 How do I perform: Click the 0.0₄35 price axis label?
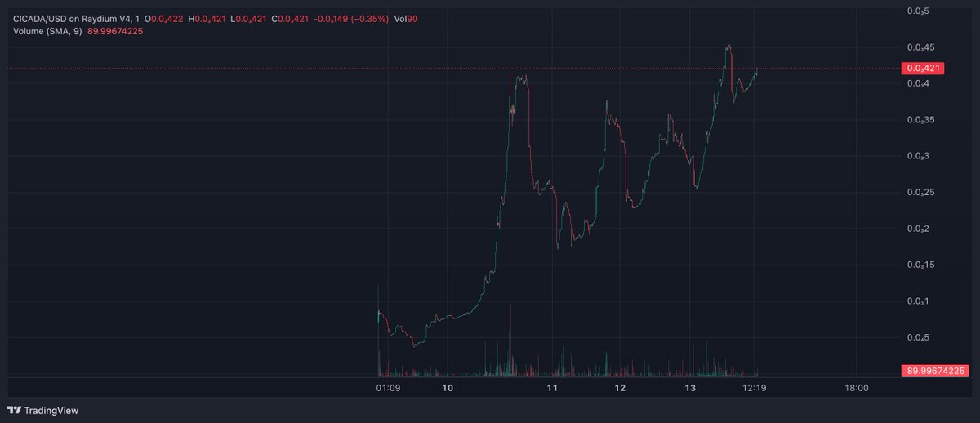tap(920, 119)
